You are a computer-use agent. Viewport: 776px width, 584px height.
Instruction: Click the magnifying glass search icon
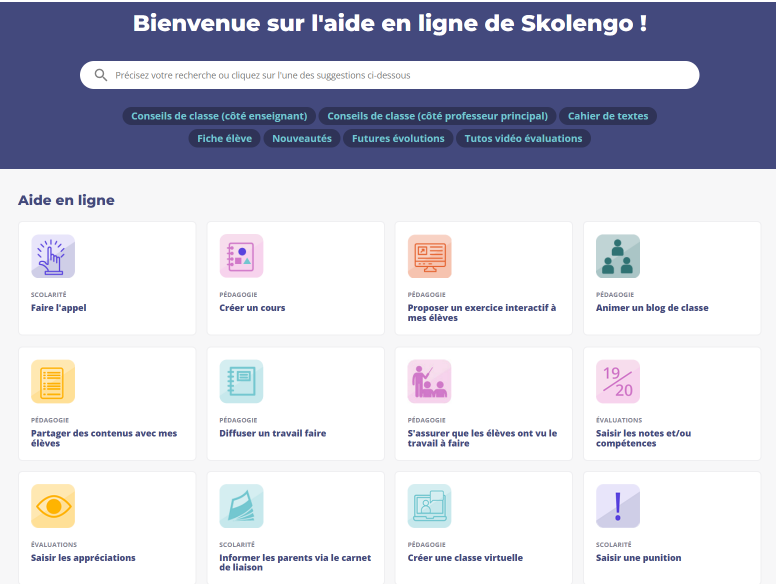(x=101, y=75)
